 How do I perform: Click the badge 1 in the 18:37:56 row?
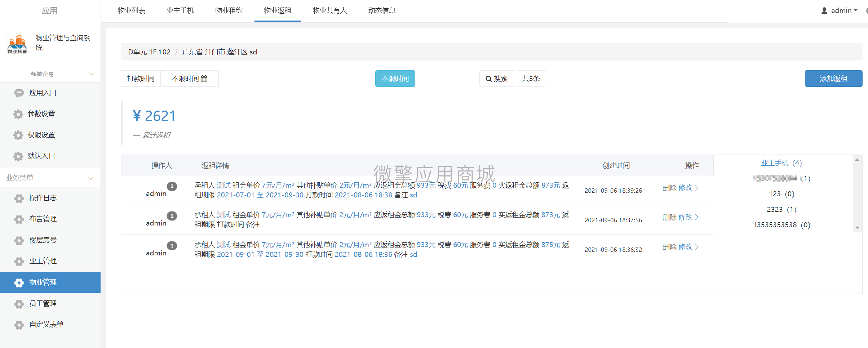coord(172,216)
